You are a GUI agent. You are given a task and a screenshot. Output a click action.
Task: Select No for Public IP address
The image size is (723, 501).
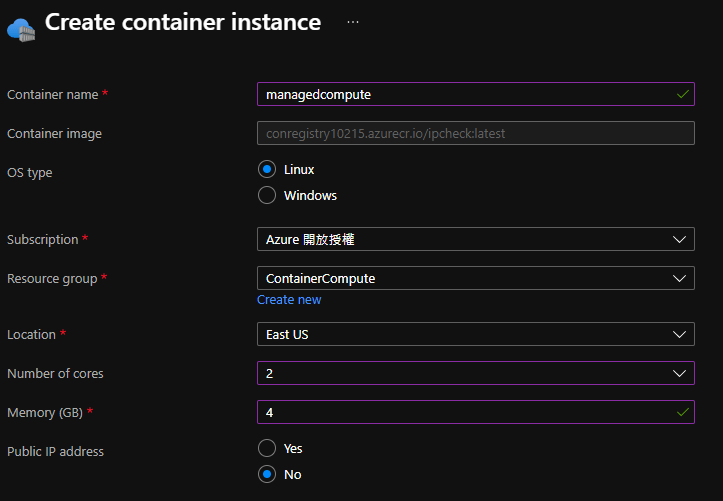pyautogui.click(x=267, y=474)
